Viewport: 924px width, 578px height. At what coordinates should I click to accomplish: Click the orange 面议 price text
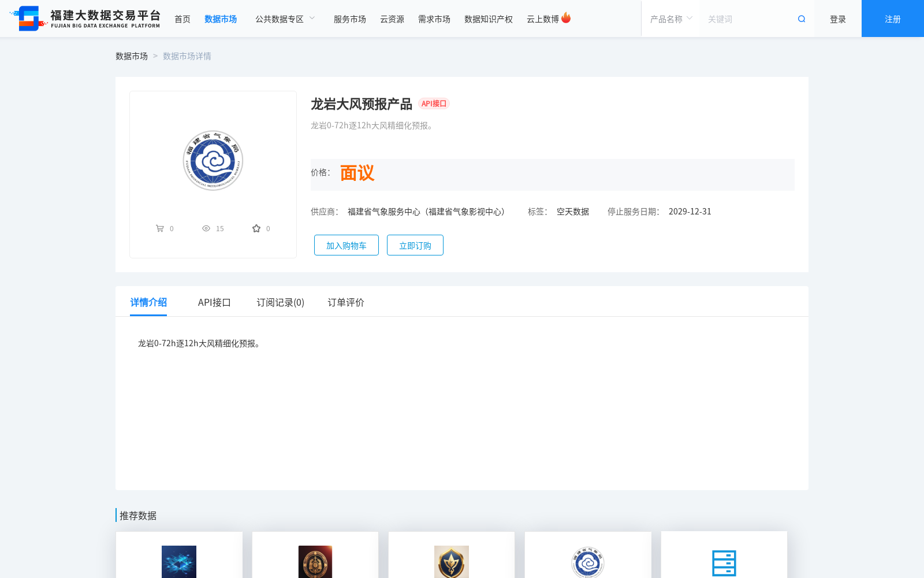357,173
